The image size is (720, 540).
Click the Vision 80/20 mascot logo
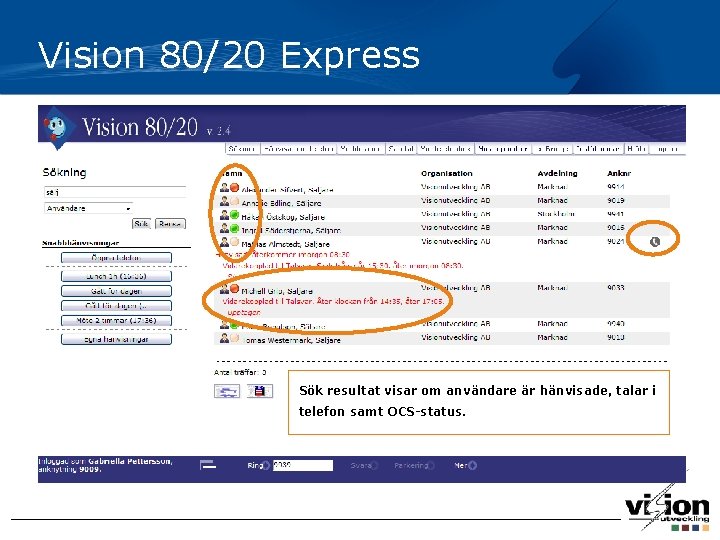[x=57, y=128]
